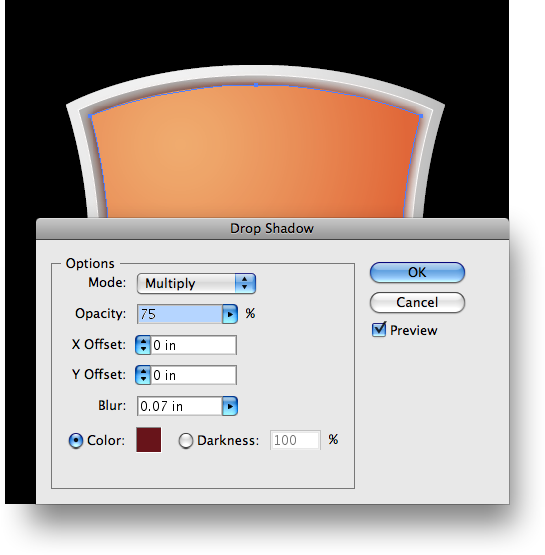Open the Blur value arrow popup
Screen dimensions: 545x555
pyautogui.click(x=230, y=406)
